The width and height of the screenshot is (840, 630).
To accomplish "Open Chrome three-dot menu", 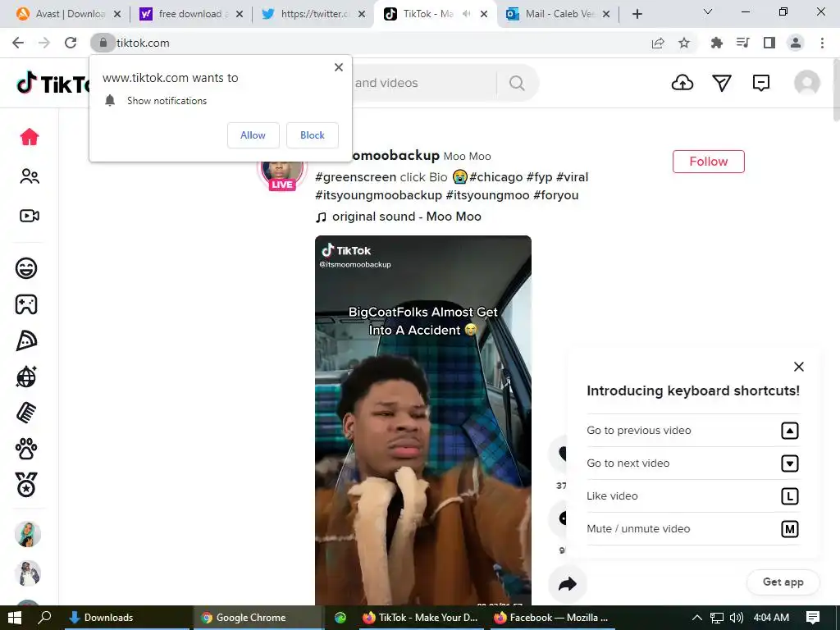I will [x=822, y=43].
